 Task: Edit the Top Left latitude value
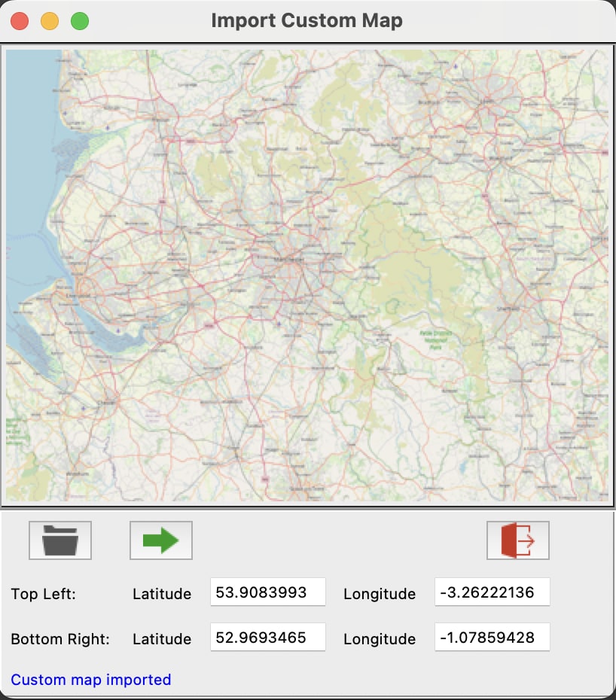267,592
